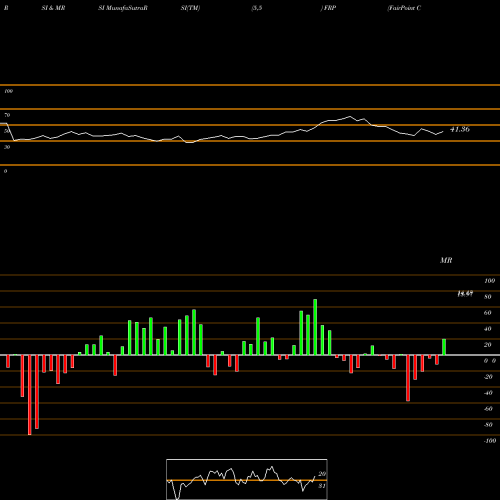Click the -60 label on MR axis
The height and width of the screenshot is (500, 500).
click(488, 409)
